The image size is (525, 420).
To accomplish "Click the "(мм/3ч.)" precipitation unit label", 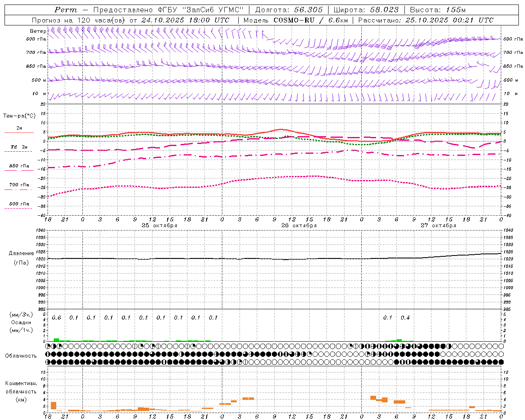I will [x=21, y=315].
